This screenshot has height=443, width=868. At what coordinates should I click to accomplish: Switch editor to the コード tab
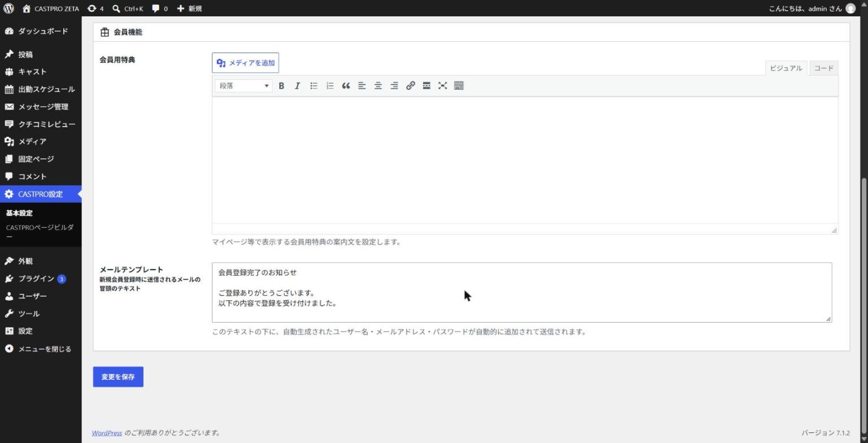pos(823,68)
